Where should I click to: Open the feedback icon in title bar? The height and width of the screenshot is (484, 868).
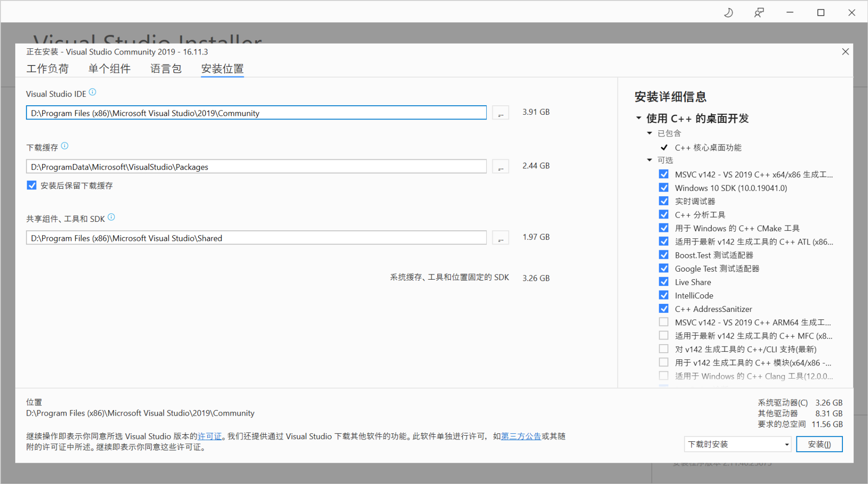(x=759, y=13)
